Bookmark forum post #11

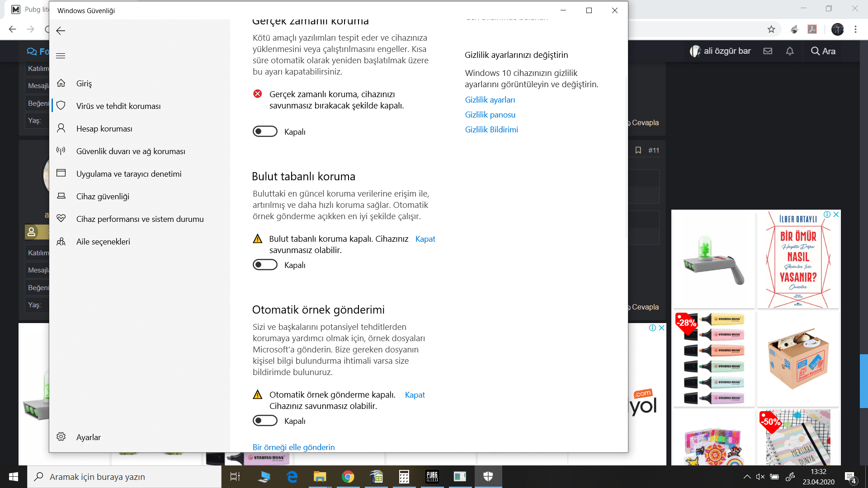click(638, 150)
